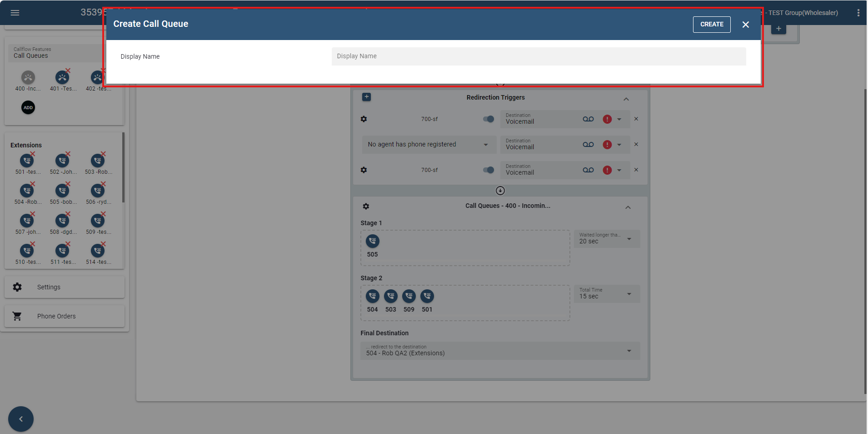Select extension 508 icon in Extensions
Screen dimensions: 868x434
click(62, 221)
